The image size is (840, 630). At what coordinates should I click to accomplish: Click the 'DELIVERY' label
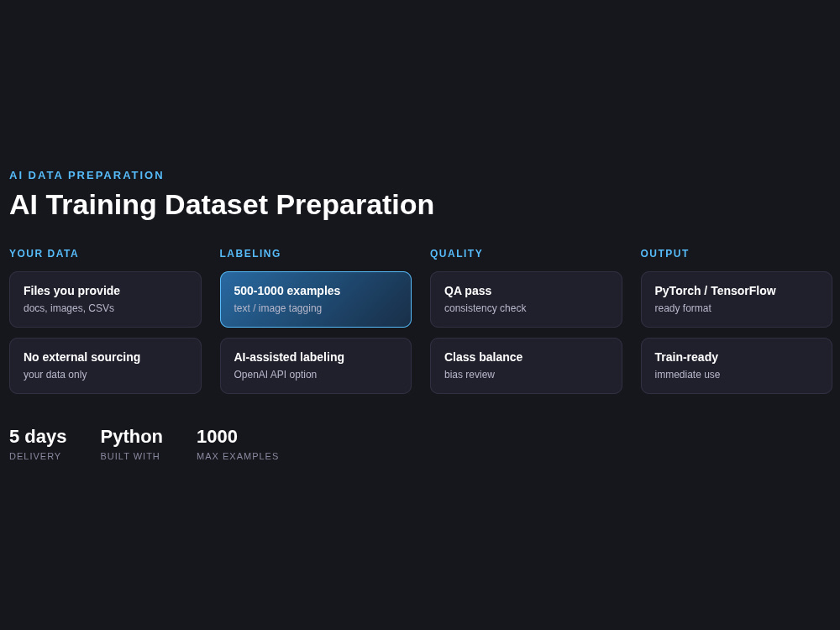[x=35, y=456]
